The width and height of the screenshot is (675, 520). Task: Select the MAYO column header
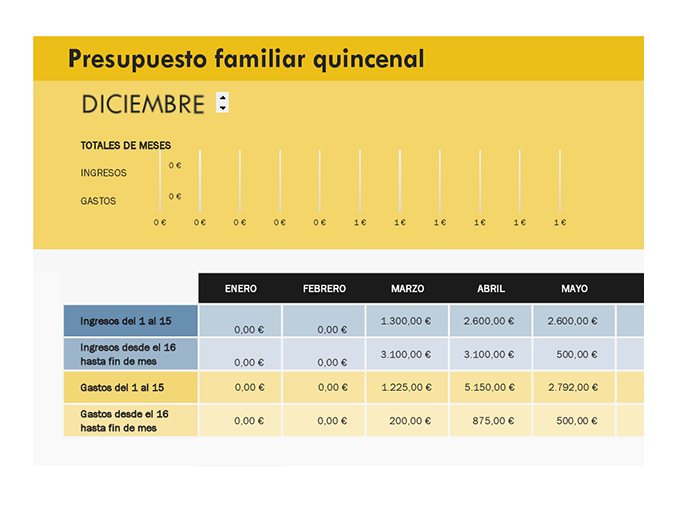574,288
